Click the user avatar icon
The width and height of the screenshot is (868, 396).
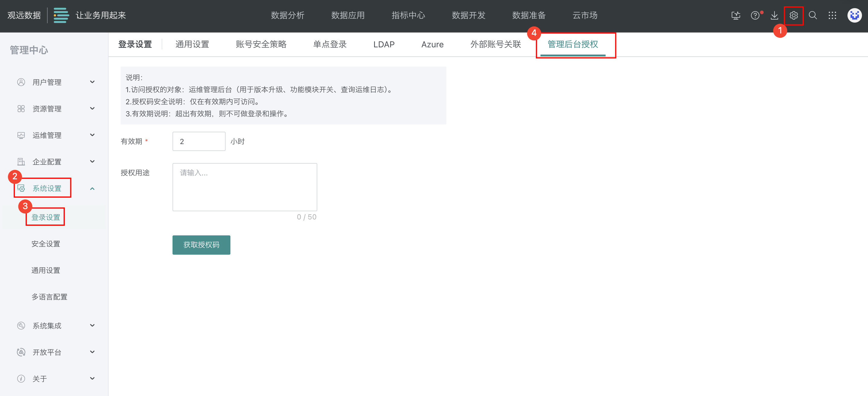854,15
